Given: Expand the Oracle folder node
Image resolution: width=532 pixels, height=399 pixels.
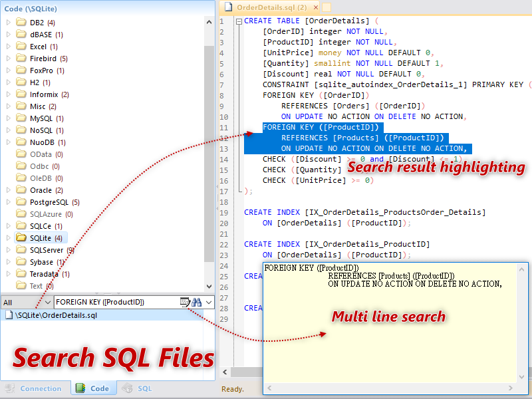Looking at the screenshot, I should pos(9,190).
